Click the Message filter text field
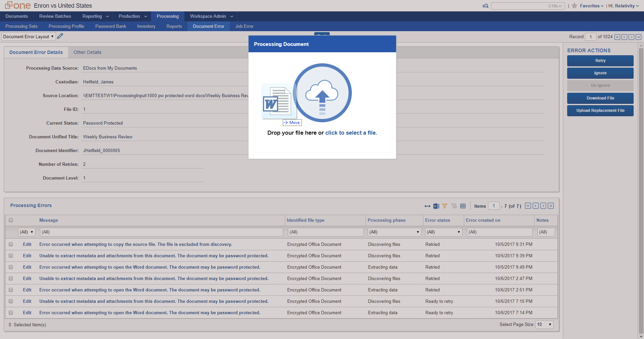 [x=161, y=232]
